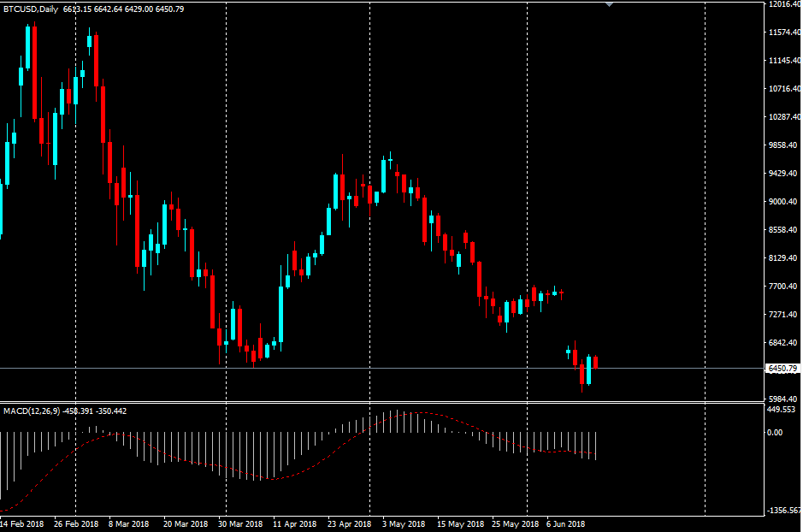Click the 14 Feb 2018 date label
Viewport: 803px width, 532px height.
pos(22,523)
